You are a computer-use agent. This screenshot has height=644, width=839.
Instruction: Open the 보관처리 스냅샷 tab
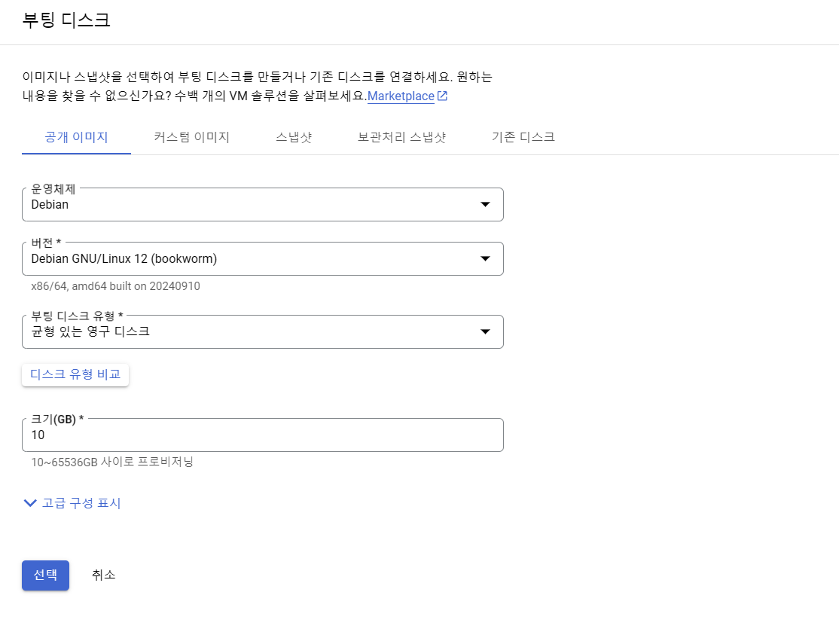401,137
